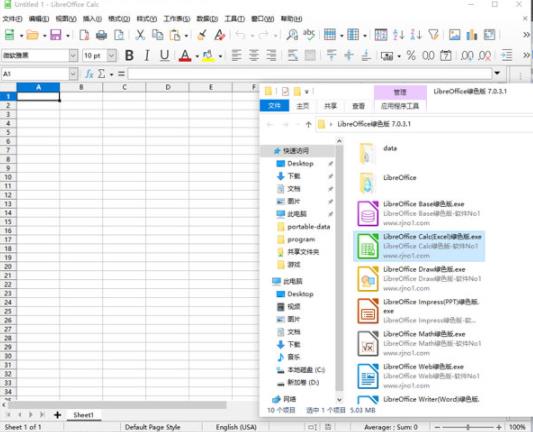Click the Align left icon
533x432 pixels.
coord(237,55)
